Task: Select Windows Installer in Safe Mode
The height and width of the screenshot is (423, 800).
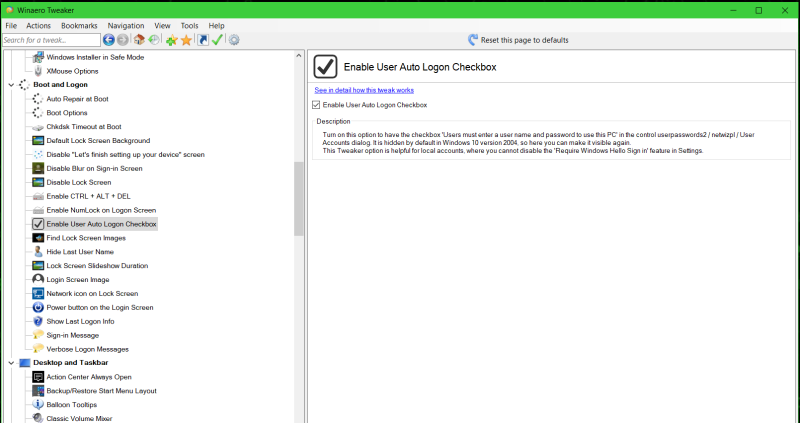Action: pyautogui.click(x=95, y=57)
